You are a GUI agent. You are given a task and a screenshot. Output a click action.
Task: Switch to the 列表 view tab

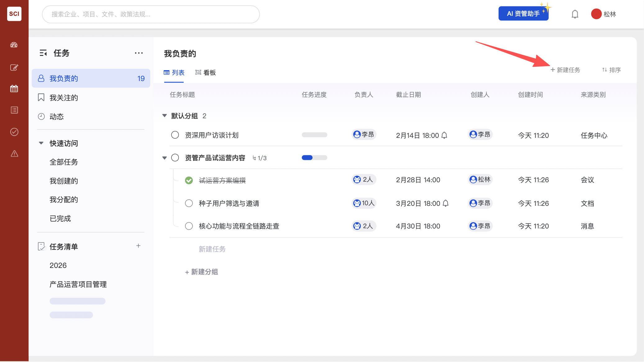(x=174, y=73)
